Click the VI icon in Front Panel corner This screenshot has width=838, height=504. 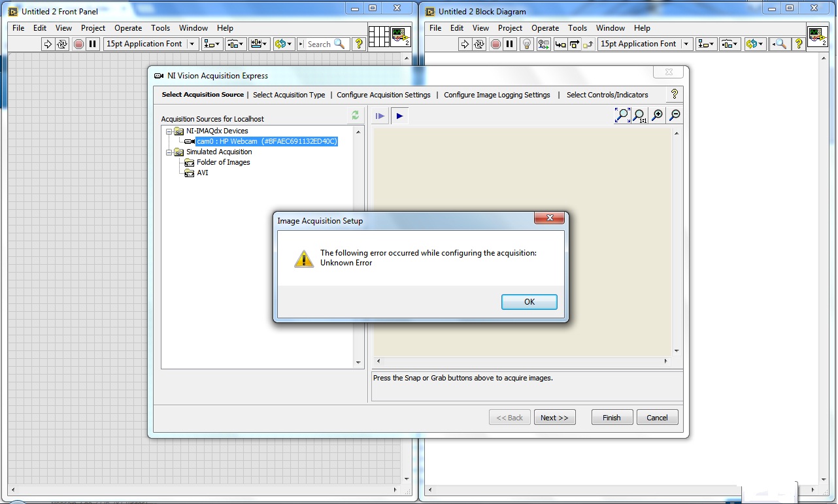tap(401, 37)
